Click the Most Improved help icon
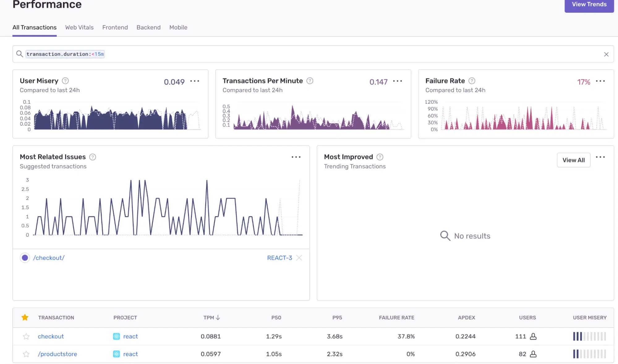The image size is (618, 364). click(380, 157)
